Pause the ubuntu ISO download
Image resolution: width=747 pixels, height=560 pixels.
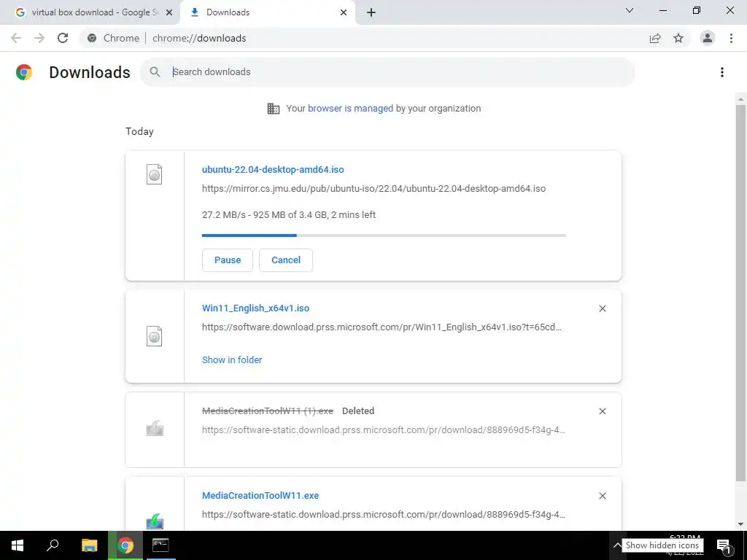coord(228,260)
